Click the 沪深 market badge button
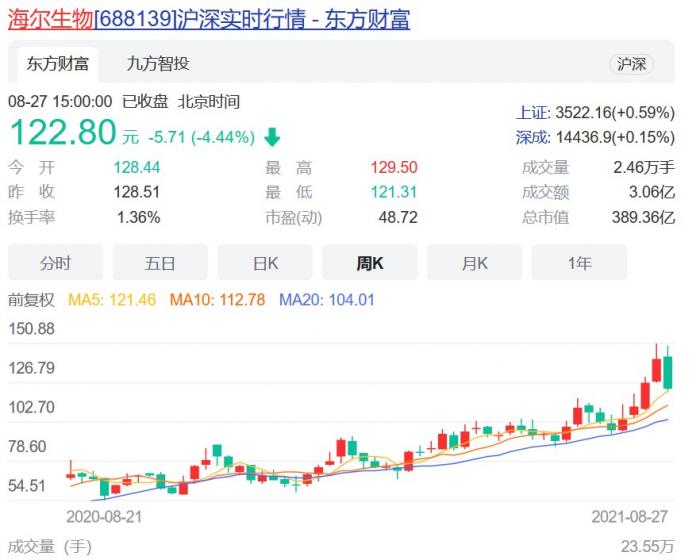 tap(631, 64)
